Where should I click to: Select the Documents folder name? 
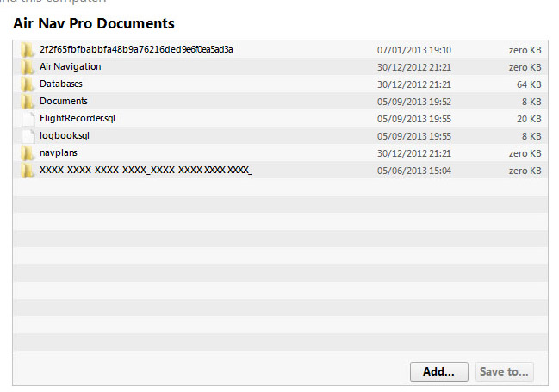click(64, 102)
